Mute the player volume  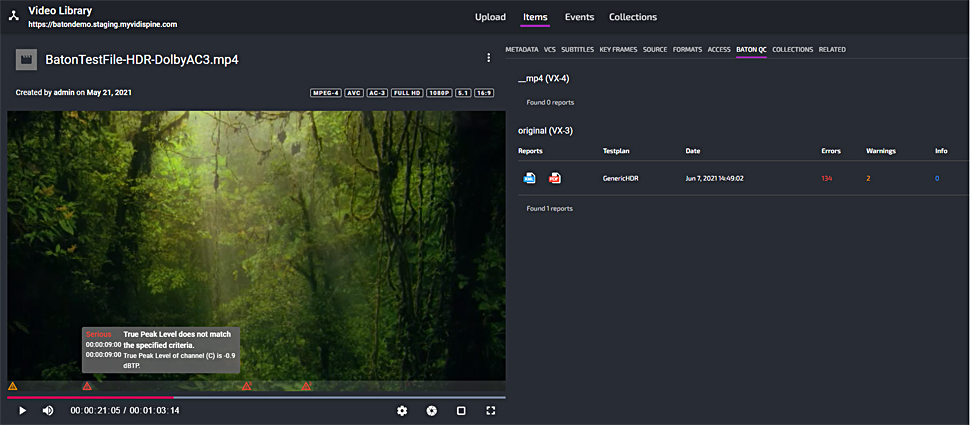(48, 410)
